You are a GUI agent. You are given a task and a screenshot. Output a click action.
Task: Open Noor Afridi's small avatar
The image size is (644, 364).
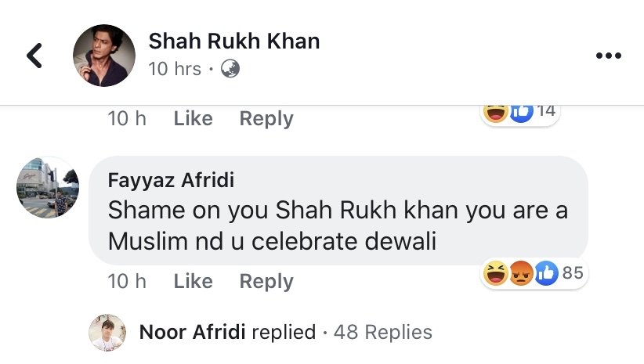click(x=107, y=332)
